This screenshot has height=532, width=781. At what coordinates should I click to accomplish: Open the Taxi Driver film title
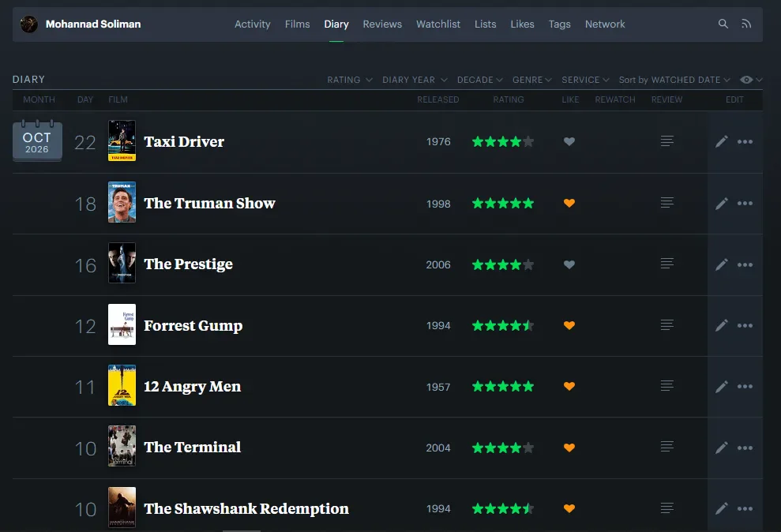(184, 142)
